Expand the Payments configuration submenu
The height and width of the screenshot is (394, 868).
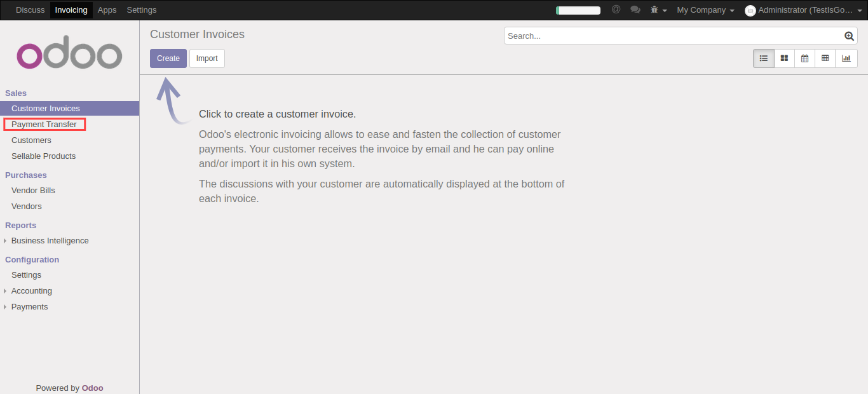[29, 307]
